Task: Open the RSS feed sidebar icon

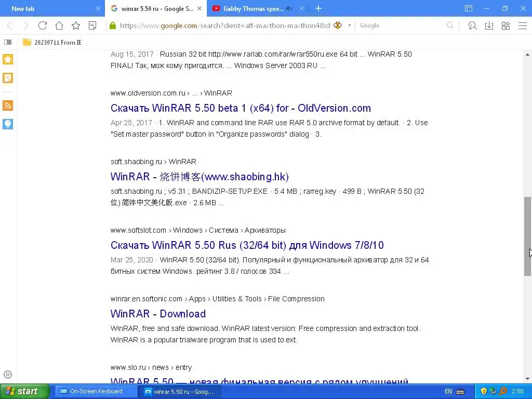Action: click(x=8, y=105)
